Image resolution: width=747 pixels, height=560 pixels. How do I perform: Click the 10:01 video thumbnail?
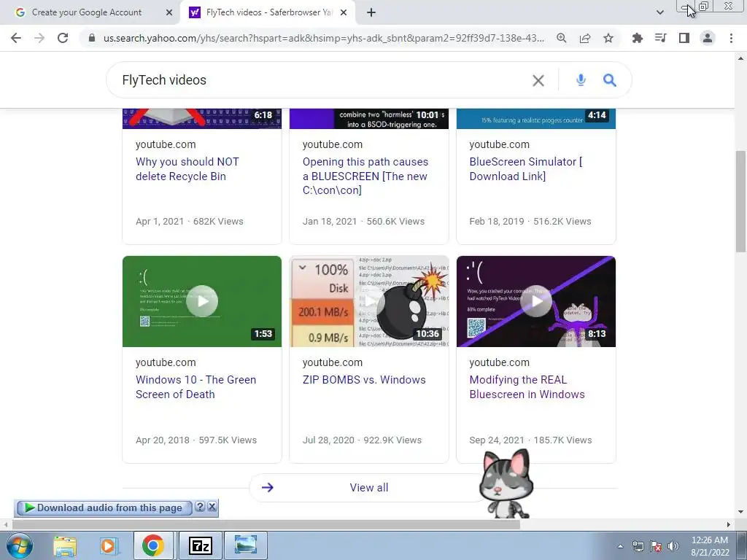click(369, 119)
